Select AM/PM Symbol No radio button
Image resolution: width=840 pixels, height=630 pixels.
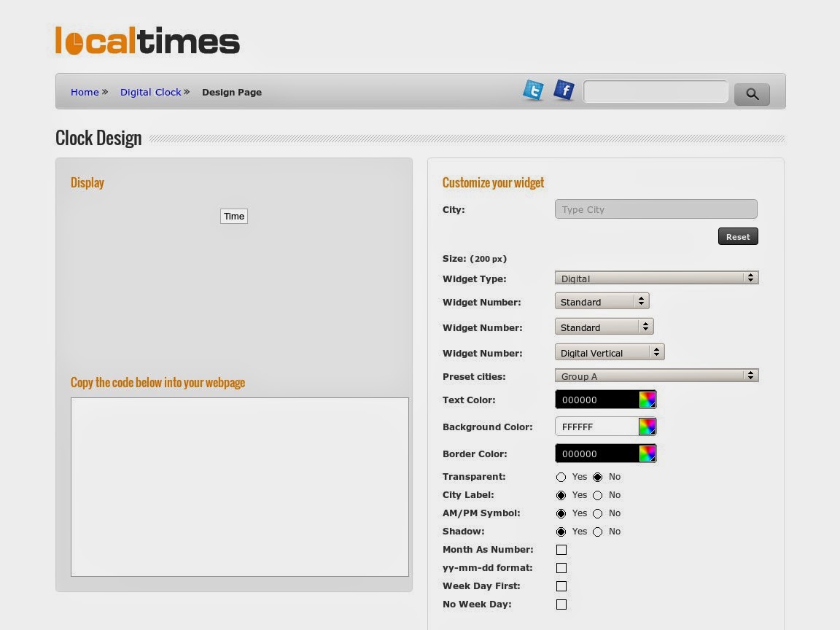pos(597,513)
